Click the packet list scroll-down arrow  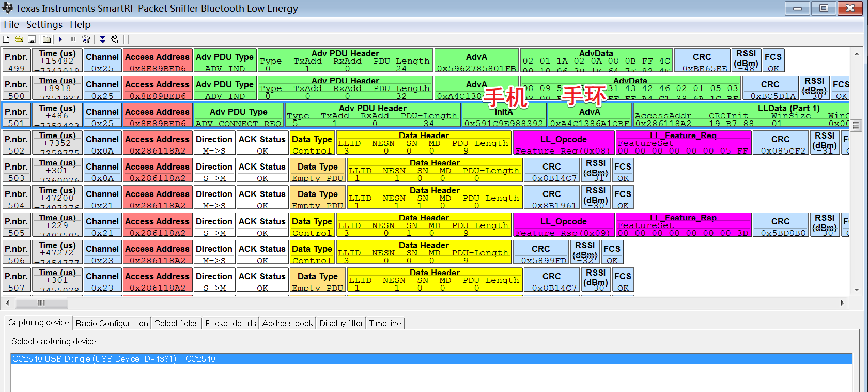(x=856, y=290)
